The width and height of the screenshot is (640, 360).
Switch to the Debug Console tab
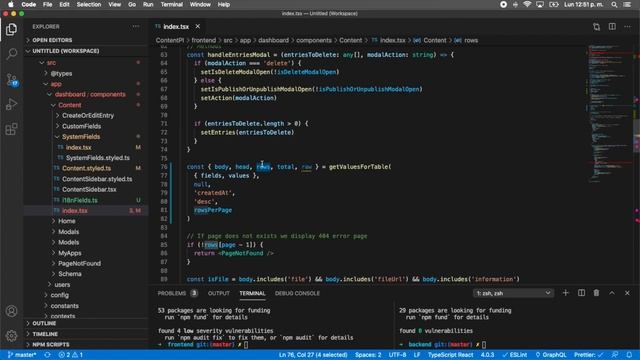pos(297,293)
